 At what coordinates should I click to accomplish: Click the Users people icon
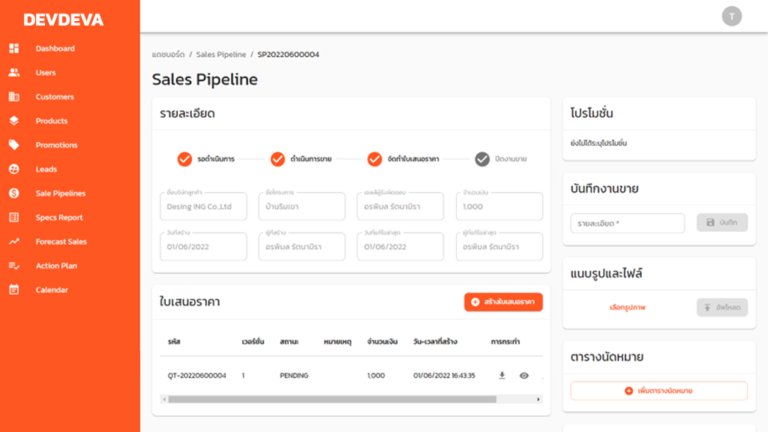(14, 73)
